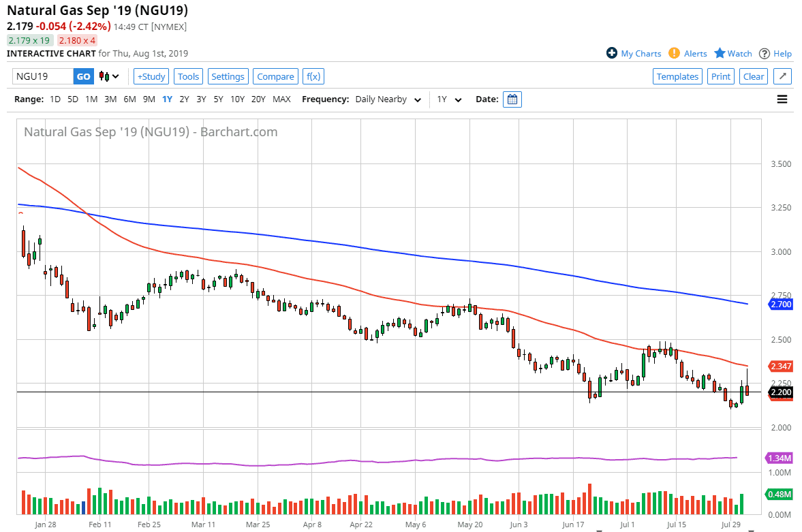
Task: Open the Tools menu button
Action: (x=188, y=76)
